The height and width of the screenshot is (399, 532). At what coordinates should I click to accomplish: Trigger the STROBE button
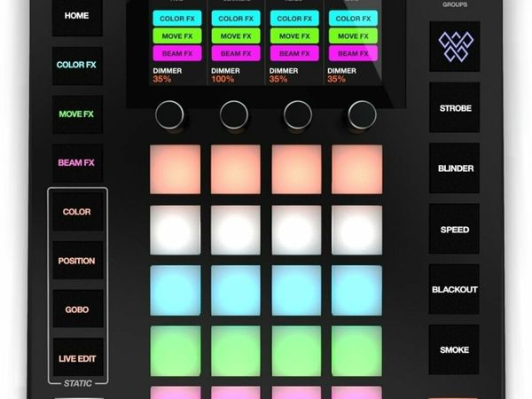coord(455,108)
